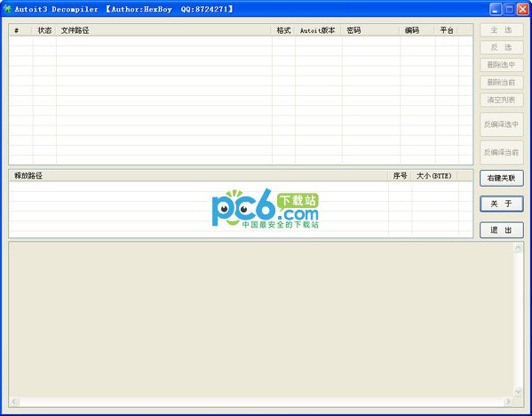532x416 pixels.
Task: Click the 状态 column header
Action: point(44,30)
